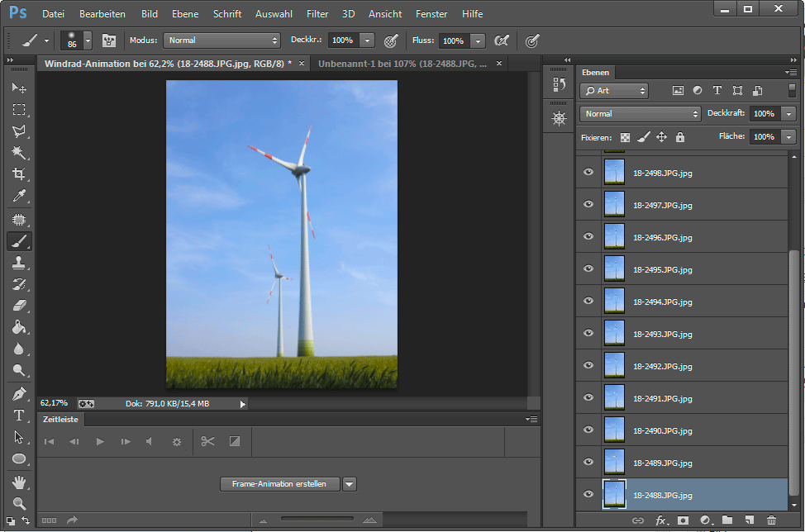Select the Crop tool
The width and height of the screenshot is (805, 532).
pyautogui.click(x=18, y=174)
